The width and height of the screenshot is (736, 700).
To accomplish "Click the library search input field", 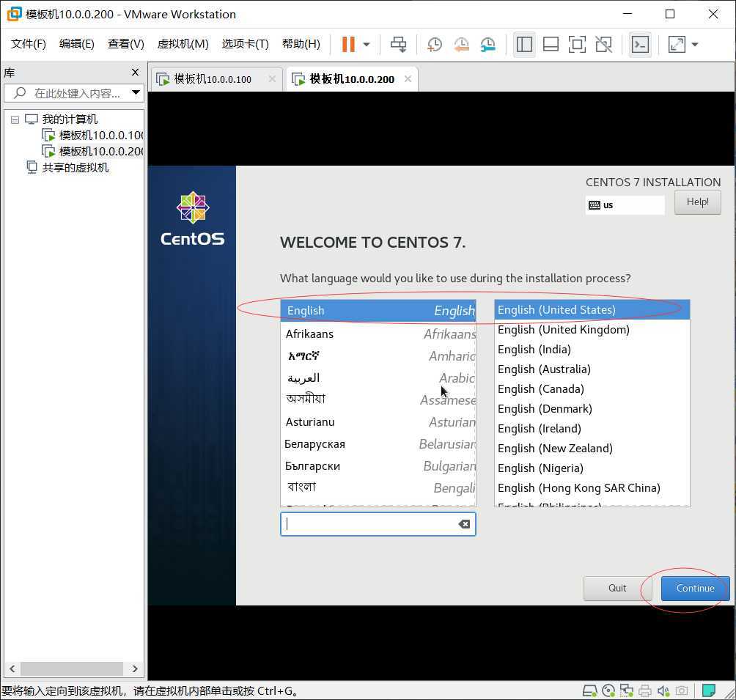I will [75, 93].
